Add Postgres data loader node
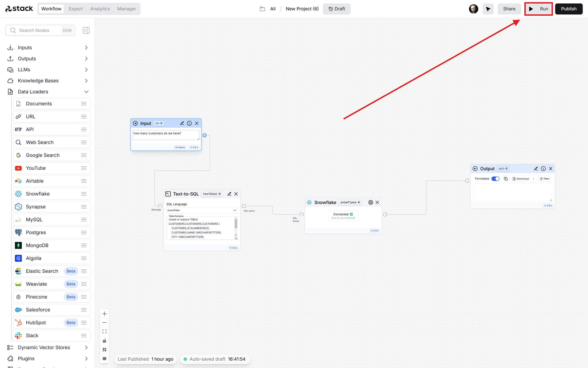 click(52, 233)
